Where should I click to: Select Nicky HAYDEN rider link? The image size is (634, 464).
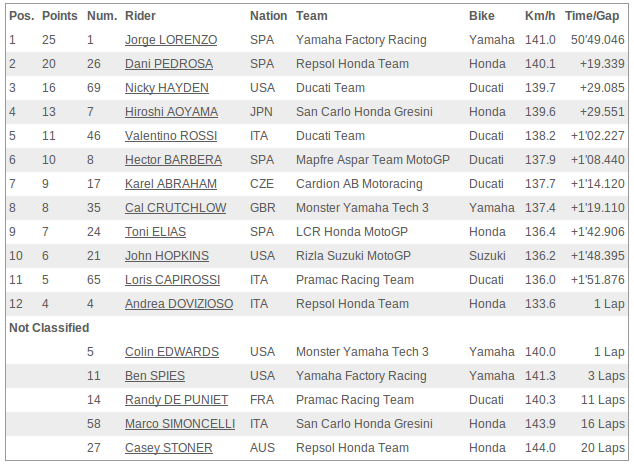point(167,88)
